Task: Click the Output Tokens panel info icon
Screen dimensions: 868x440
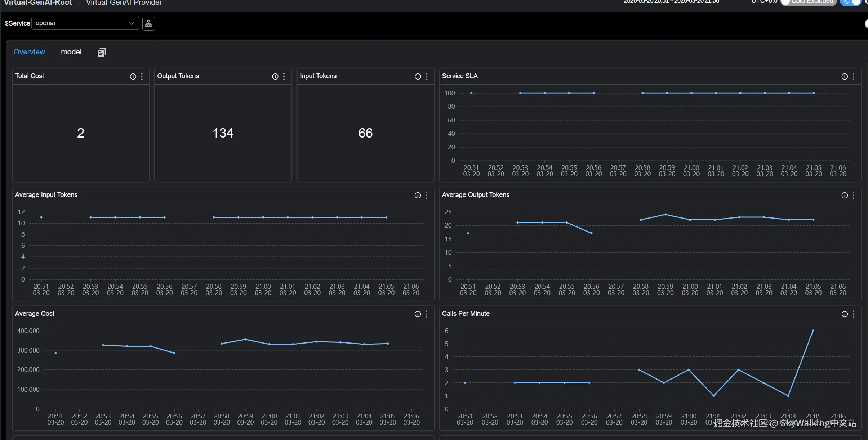Action: [275, 76]
